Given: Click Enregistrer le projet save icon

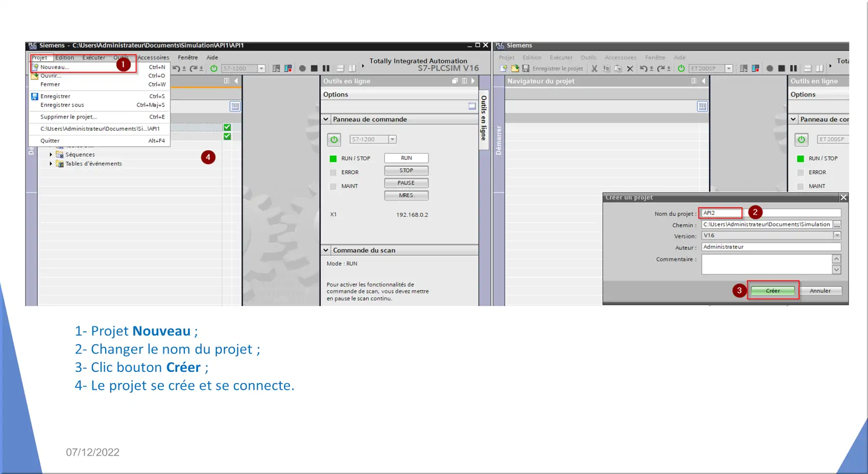Looking at the screenshot, I should (x=526, y=68).
